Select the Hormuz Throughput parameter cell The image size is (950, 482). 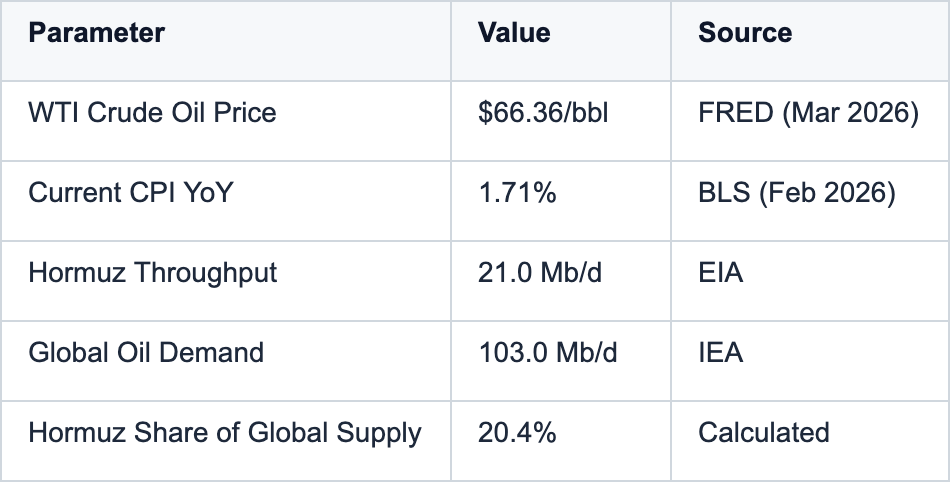pyautogui.click(x=153, y=273)
